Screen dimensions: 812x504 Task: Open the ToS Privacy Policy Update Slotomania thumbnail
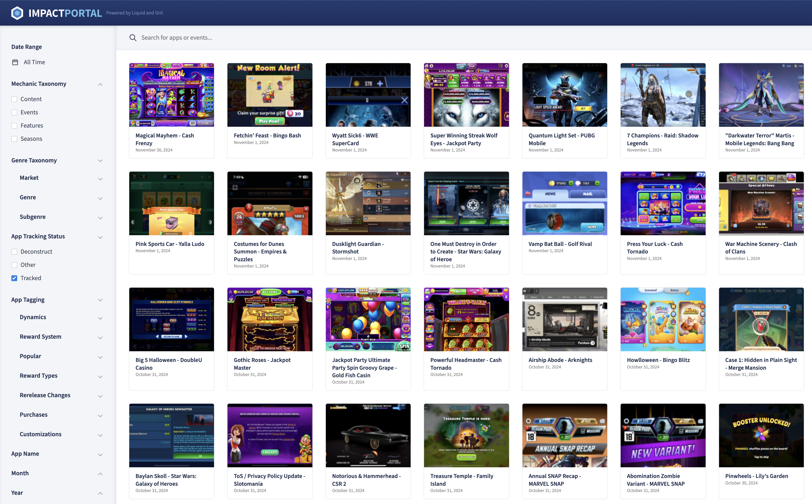point(270,435)
